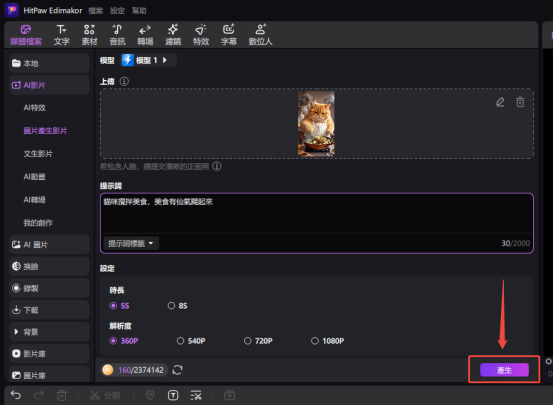The image size is (554, 405).
Task: Open the 檔案 file menu
Action: (96, 11)
